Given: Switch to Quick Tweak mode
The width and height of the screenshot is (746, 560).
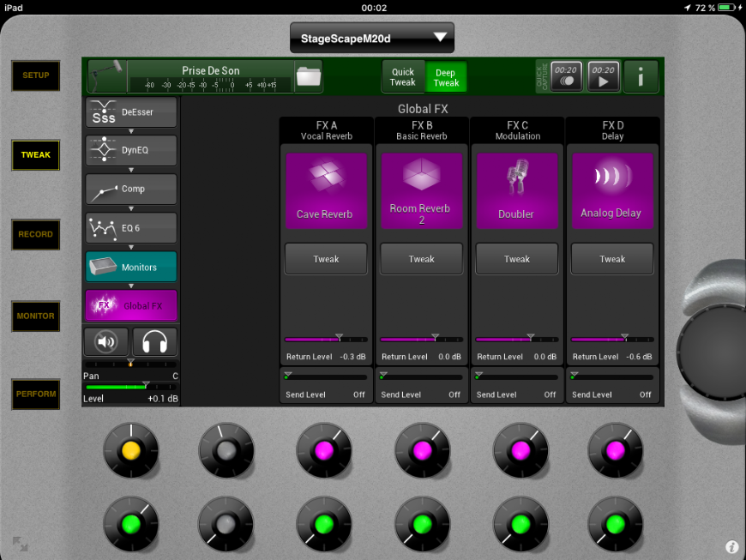Looking at the screenshot, I should pos(403,77).
